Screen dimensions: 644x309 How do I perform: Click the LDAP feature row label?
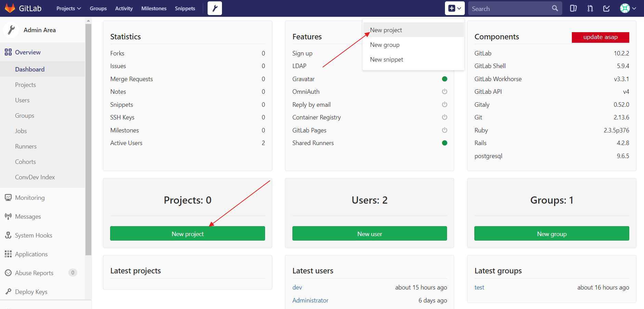pyautogui.click(x=299, y=66)
